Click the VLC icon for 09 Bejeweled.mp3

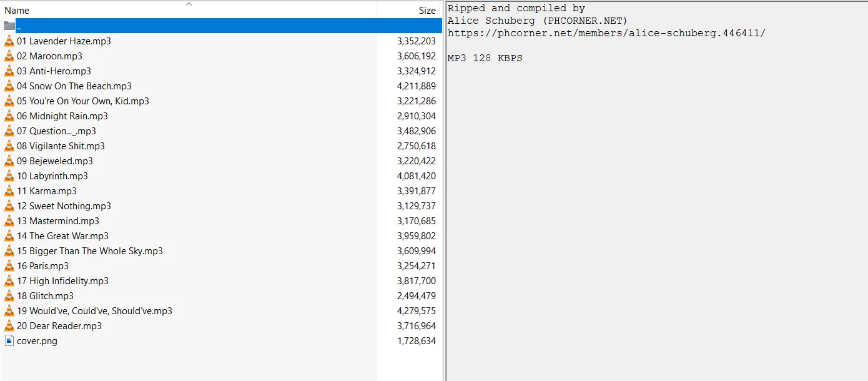point(9,161)
